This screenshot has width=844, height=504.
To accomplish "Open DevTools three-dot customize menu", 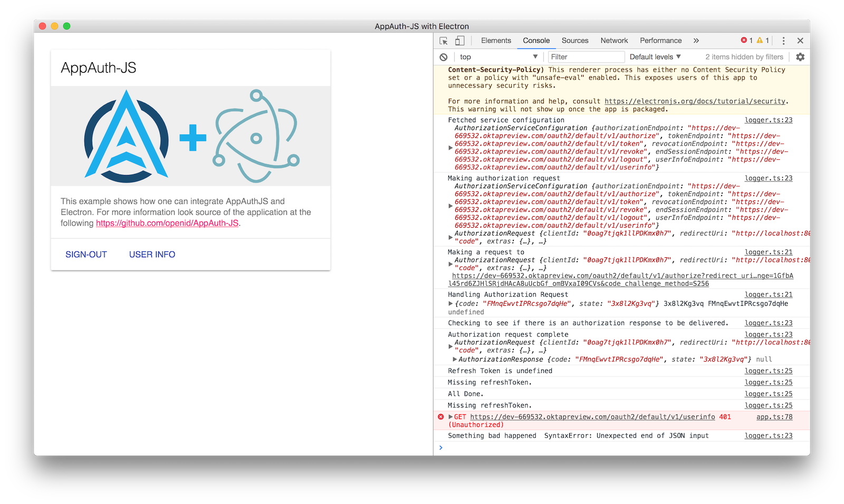I will tap(783, 41).
